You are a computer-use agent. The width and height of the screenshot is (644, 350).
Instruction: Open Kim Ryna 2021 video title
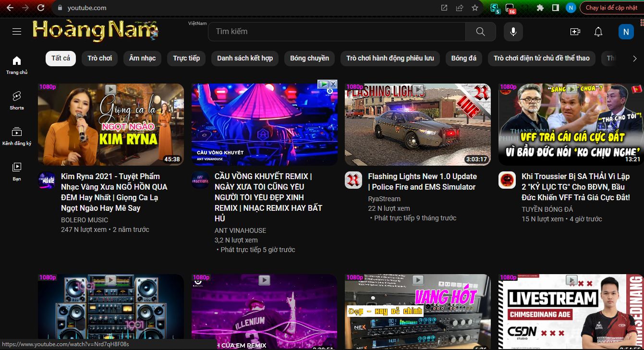[114, 192]
